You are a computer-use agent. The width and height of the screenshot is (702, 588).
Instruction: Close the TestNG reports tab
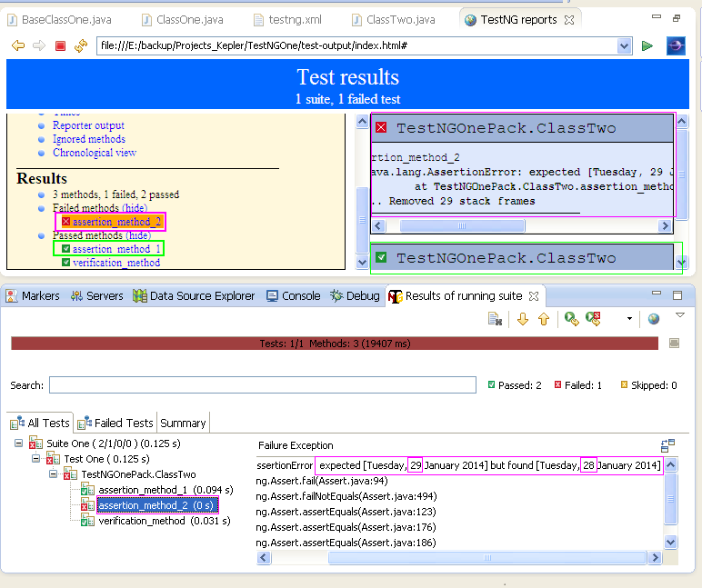click(x=569, y=20)
